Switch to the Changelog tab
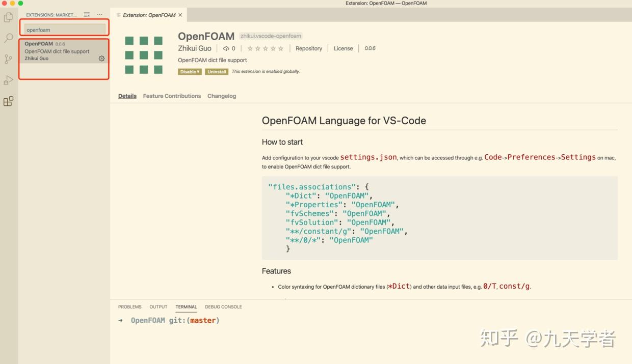Screen dimensions: 632x364 pyautogui.click(x=222, y=96)
